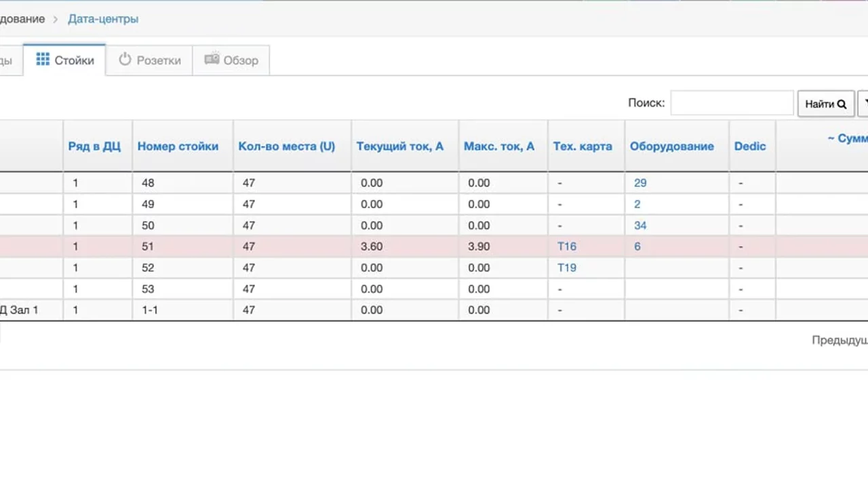Open tech card T16 link
868x488 pixels.
[566, 246]
